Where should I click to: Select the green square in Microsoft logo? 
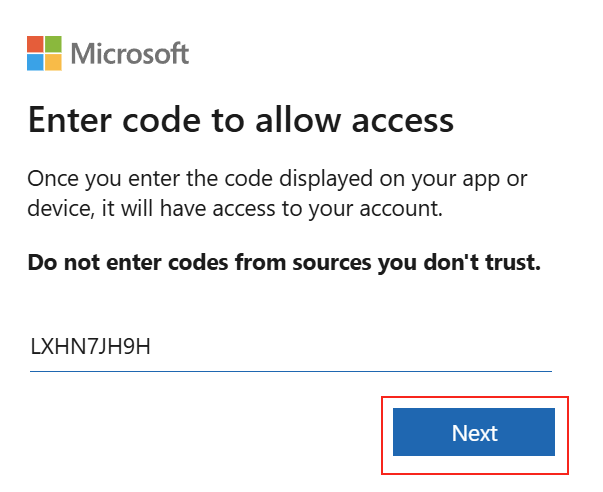(x=53, y=45)
